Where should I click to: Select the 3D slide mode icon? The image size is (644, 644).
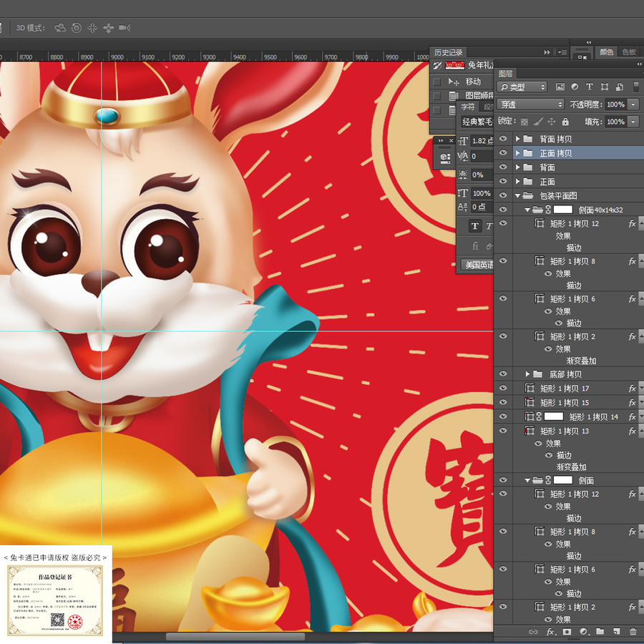[x=109, y=28]
